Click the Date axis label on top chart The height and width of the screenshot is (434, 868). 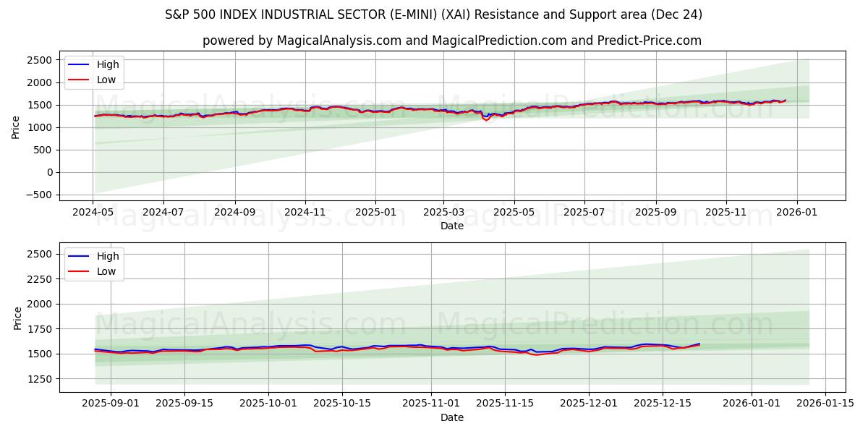coord(451,226)
